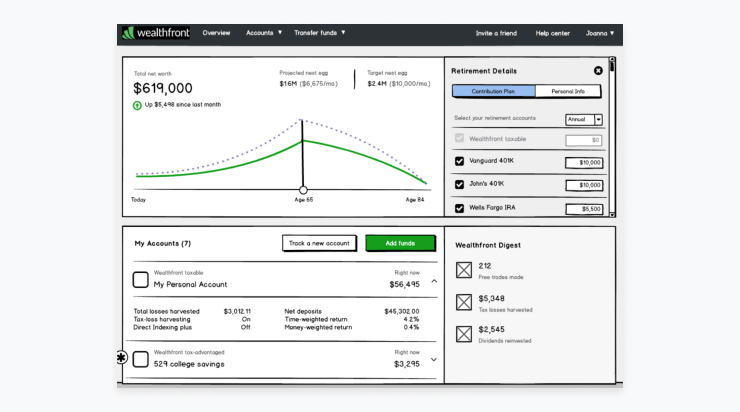Edit the Wells Fargo IRA contribution field
Image resolution: width=740 pixels, height=412 pixels.
[x=584, y=209]
